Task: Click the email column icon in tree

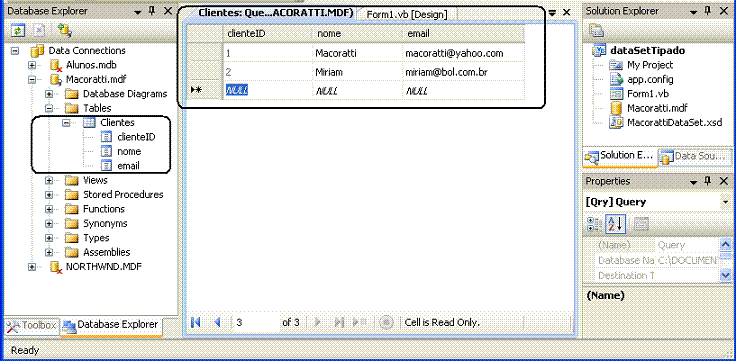Action: click(x=107, y=166)
